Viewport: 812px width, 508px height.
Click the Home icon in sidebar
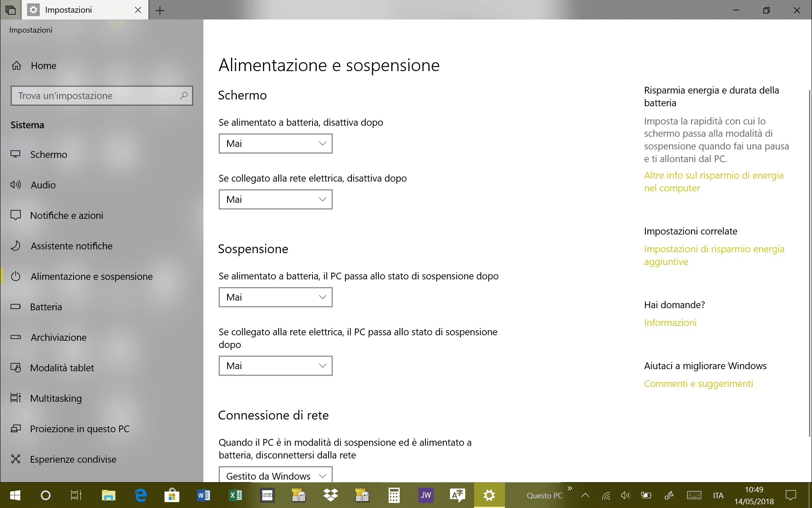point(16,66)
